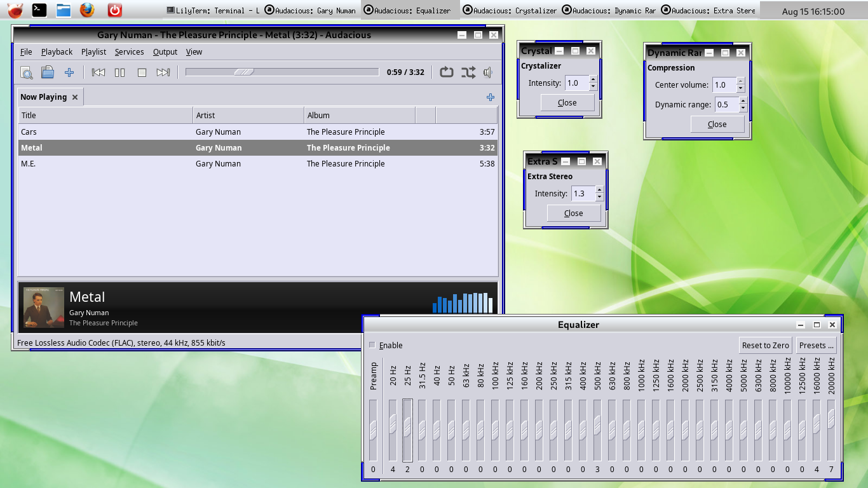Select the track M.E. in playlist

(x=257, y=164)
